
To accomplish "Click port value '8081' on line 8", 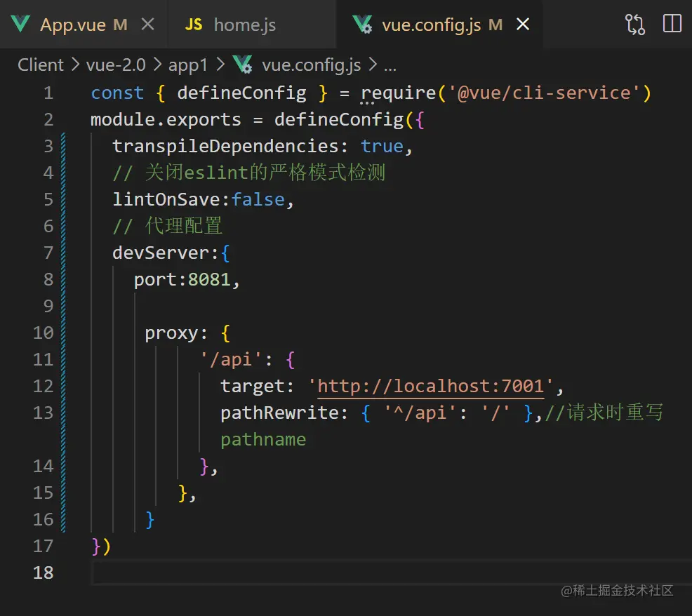I will (210, 279).
